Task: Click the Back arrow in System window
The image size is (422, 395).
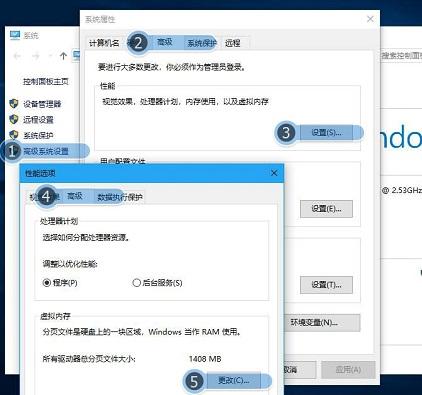Action: click(17, 56)
